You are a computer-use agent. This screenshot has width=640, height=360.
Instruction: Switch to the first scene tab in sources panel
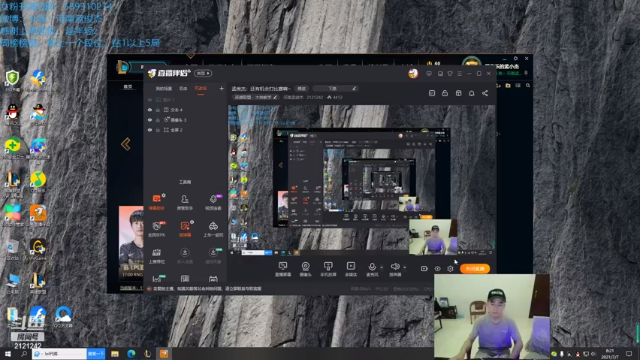[164, 89]
